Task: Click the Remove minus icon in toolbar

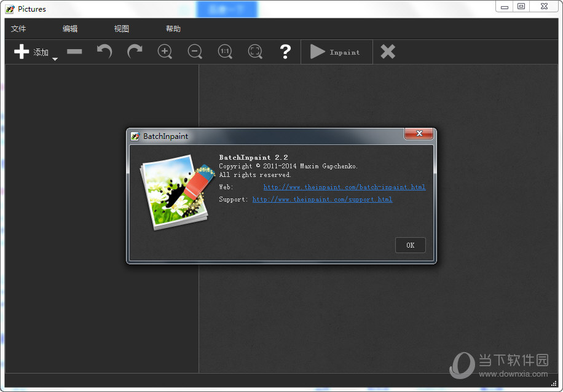Action: click(74, 52)
